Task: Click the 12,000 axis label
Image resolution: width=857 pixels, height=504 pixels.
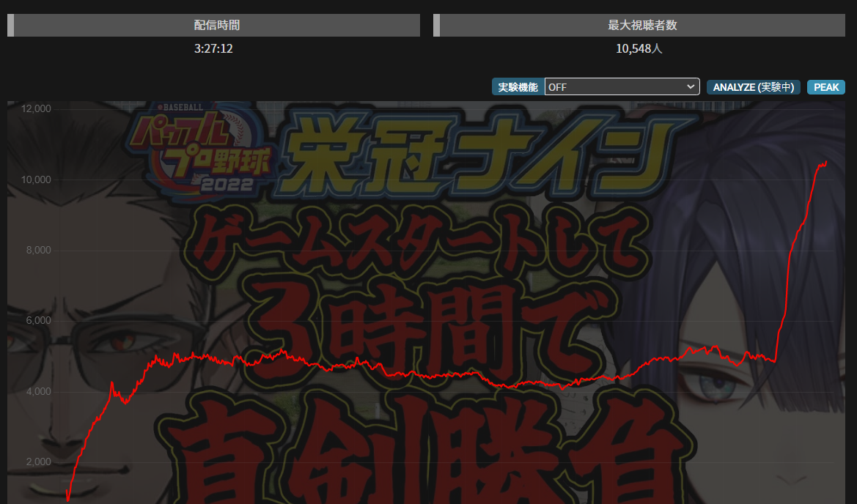Action: coord(36,108)
